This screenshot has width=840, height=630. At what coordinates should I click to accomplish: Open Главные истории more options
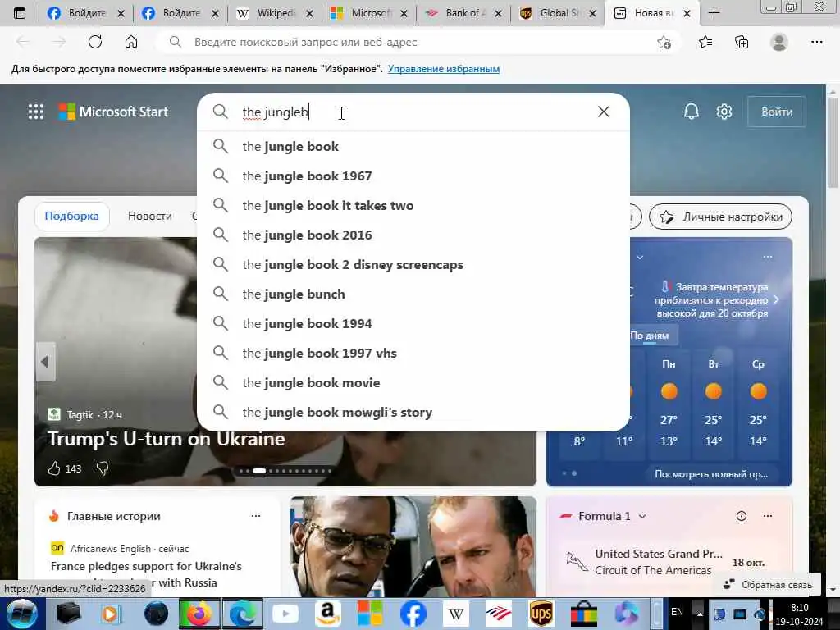tap(256, 516)
